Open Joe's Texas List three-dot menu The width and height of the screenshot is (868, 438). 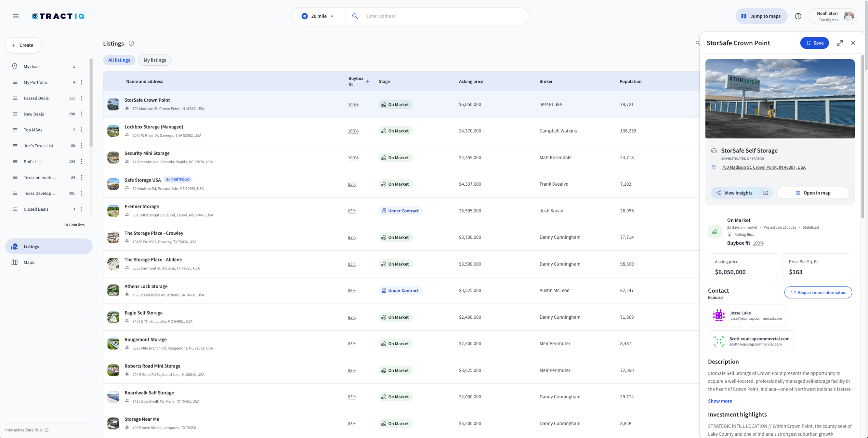click(x=81, y=146)
